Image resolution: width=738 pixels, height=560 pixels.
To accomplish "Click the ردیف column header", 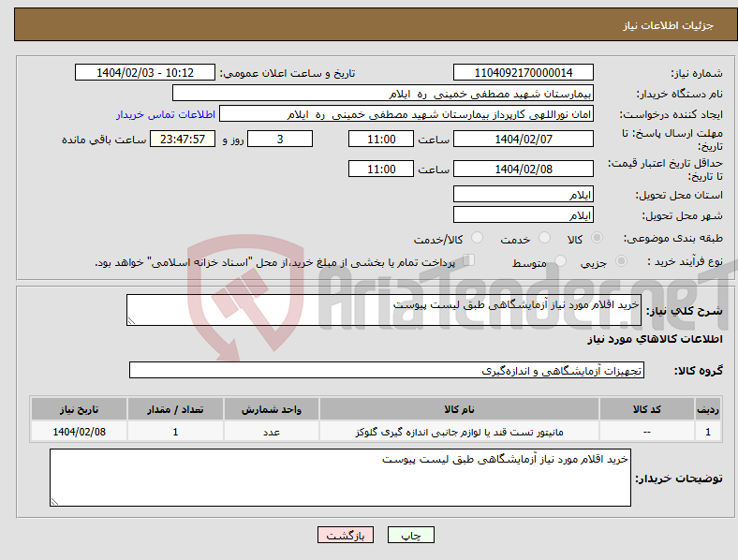I will [707, 409].
